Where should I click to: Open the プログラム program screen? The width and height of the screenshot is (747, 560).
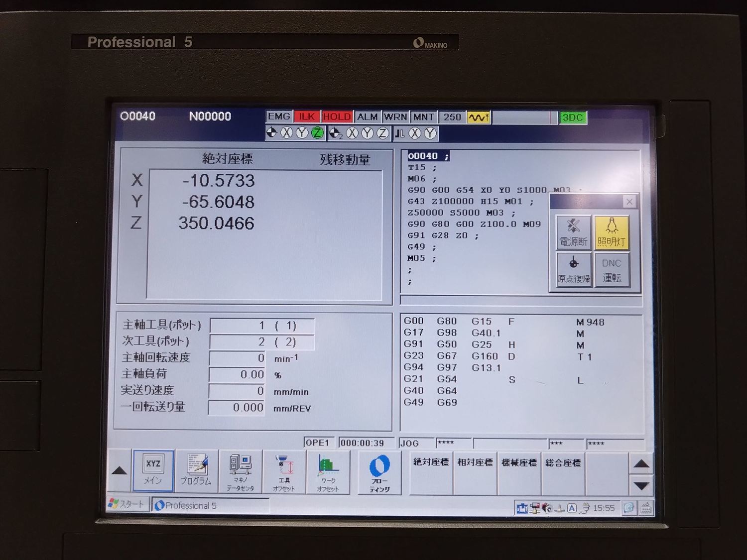tap(196, 470)
